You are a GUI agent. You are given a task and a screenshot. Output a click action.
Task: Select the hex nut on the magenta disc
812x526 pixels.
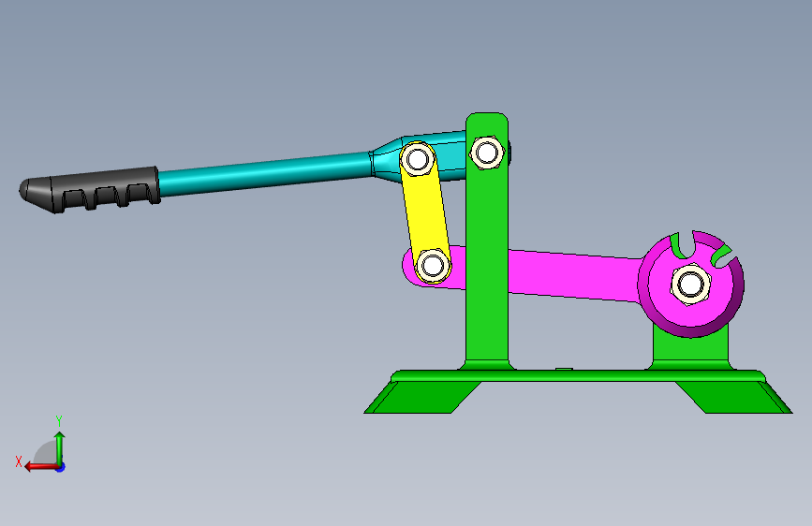click(690, 285)
